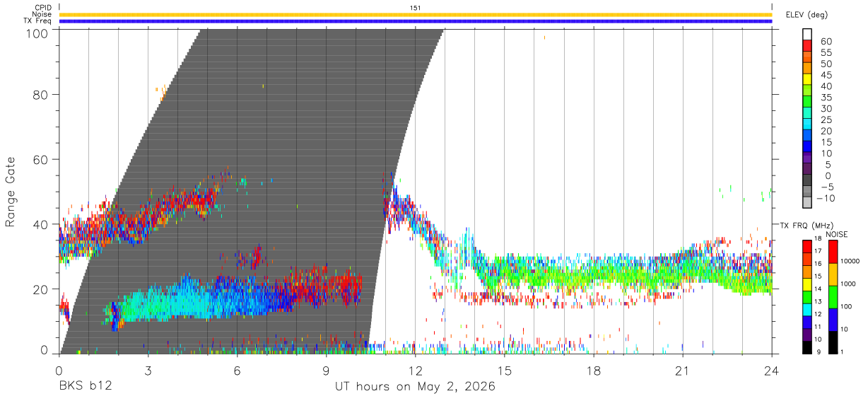
Task: Click the CPID value 151
Action: pyautogui.click(x=416, y=8)
